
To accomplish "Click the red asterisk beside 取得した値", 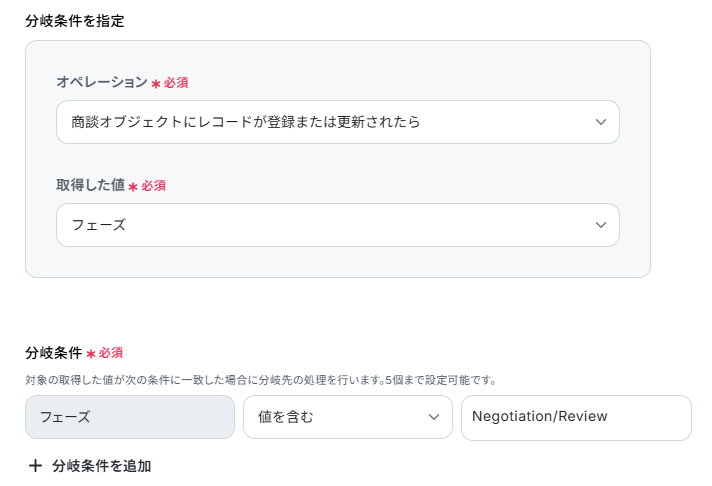I will point(133,187).
